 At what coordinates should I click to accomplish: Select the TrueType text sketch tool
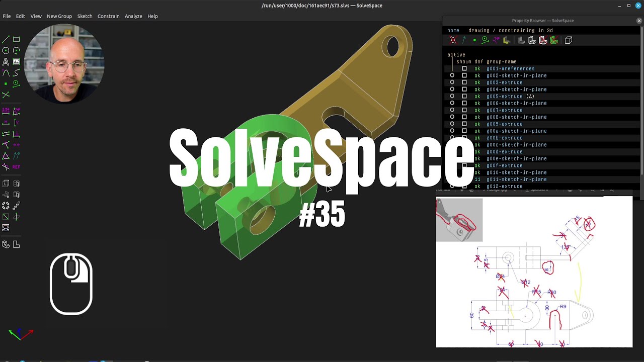[6, 62]
